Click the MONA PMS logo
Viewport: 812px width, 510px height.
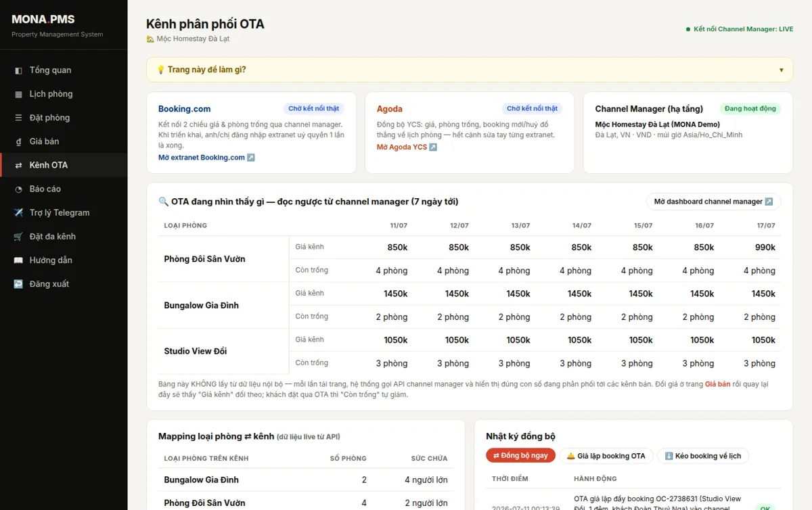pyautogui.click(x=43, y=20)
